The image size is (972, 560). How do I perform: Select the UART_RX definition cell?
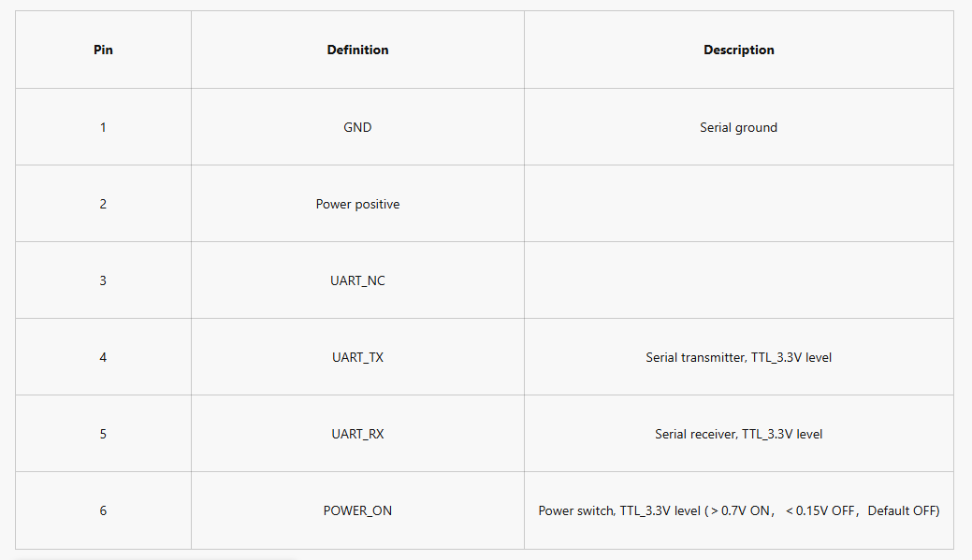pyautogui.click(x=357, y=434)
